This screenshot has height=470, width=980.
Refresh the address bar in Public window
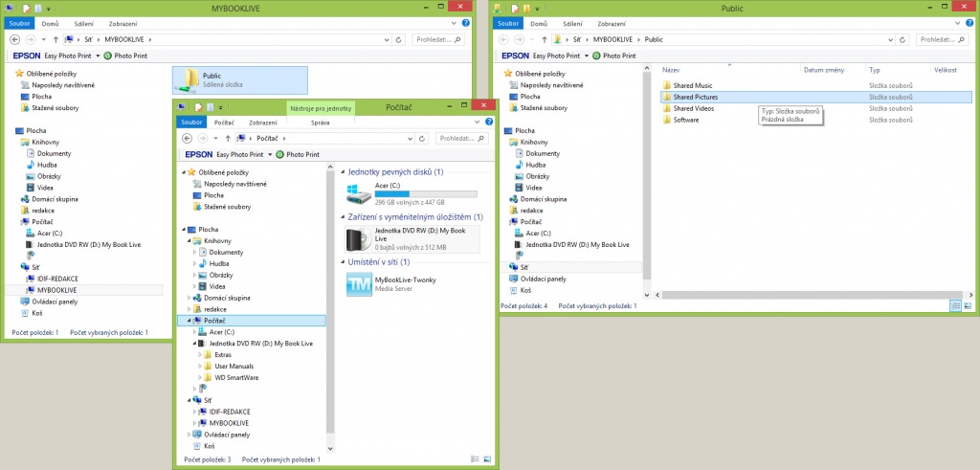click(902, 39)
